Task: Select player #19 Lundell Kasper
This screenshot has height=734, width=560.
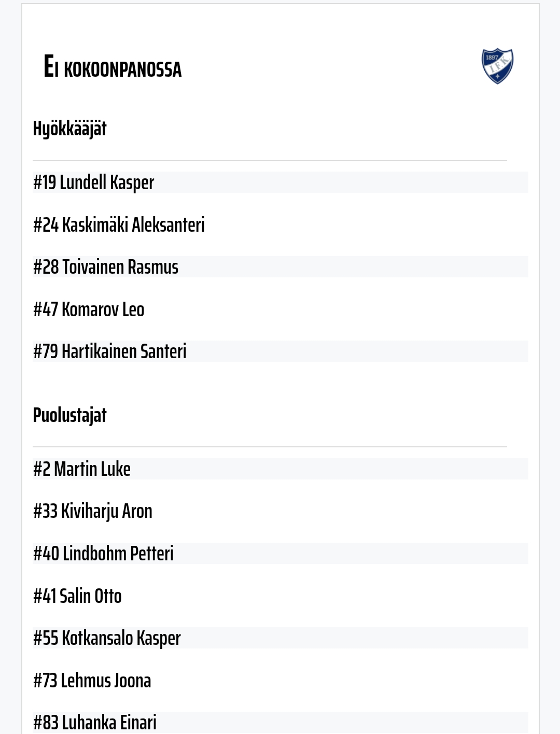Action: tap(94, 182)
